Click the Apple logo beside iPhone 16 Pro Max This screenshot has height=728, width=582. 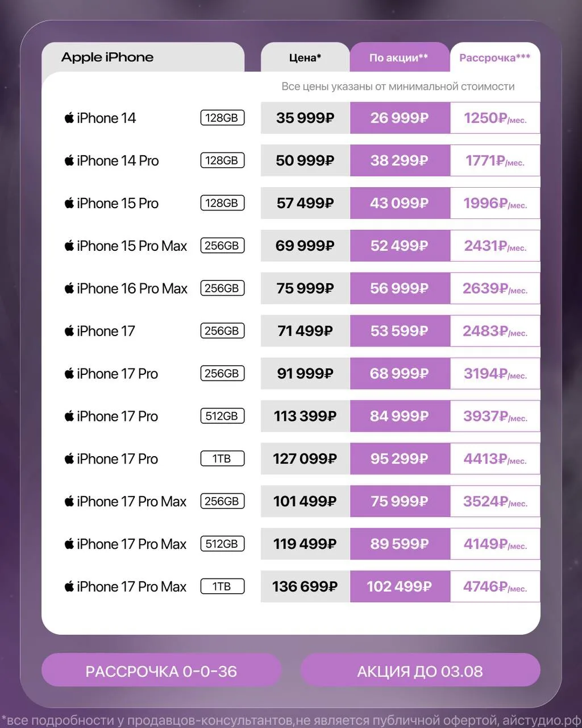click(69, 288)
